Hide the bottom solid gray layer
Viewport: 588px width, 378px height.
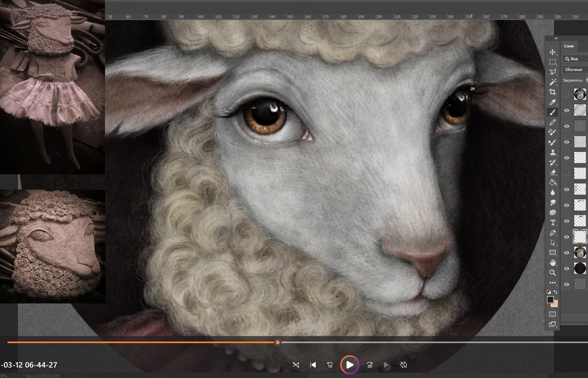(567, 284)
